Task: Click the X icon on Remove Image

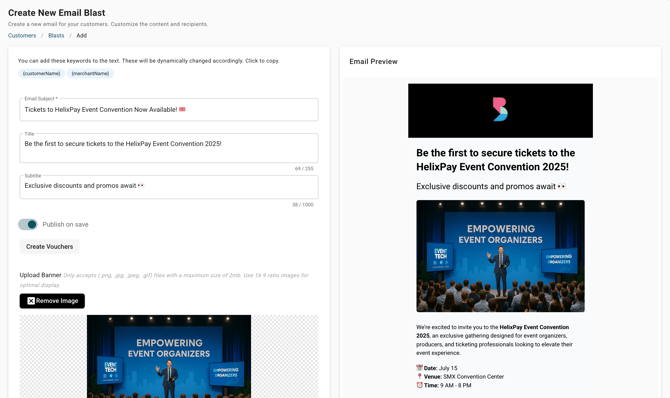Action: pyautogui.click(x=31, y=301)
